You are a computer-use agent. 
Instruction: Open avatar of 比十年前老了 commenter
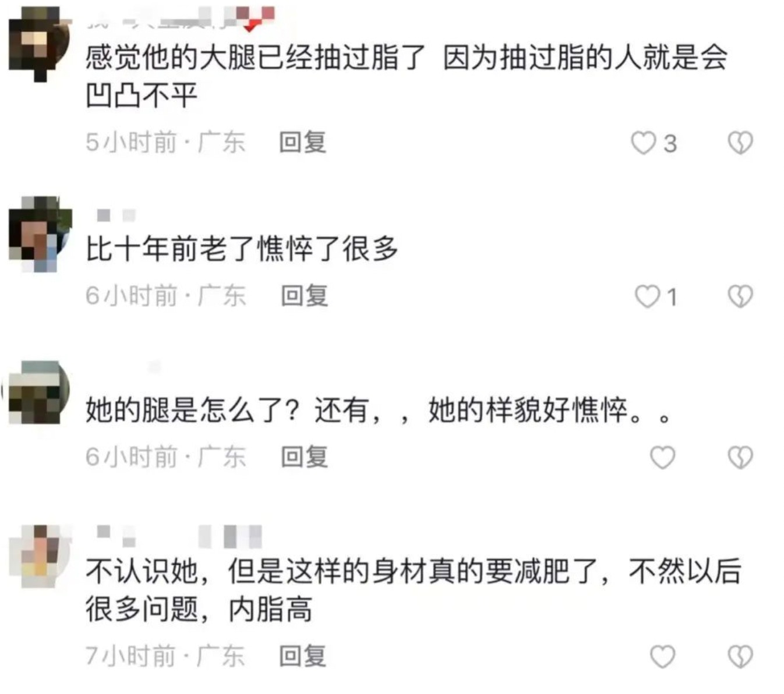[x=40, y=234]
